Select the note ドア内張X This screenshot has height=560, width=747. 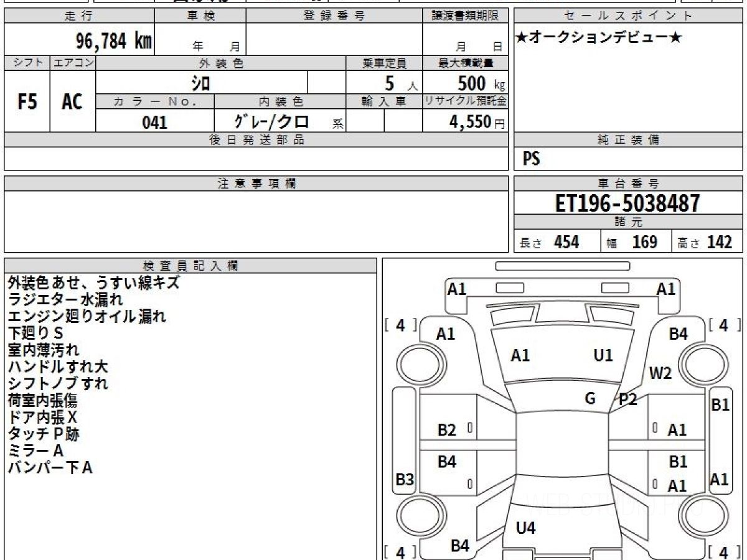(x=42, y=417)
